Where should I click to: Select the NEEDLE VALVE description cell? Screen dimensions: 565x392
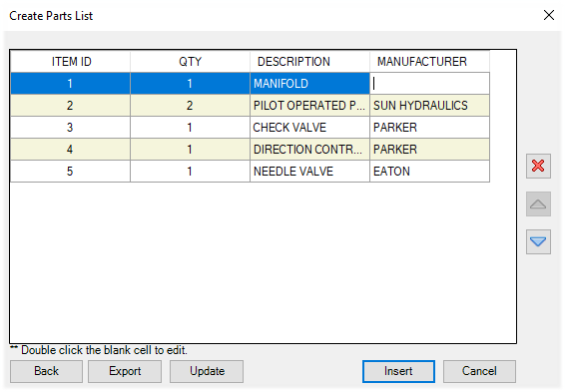(x=309, y=172)
